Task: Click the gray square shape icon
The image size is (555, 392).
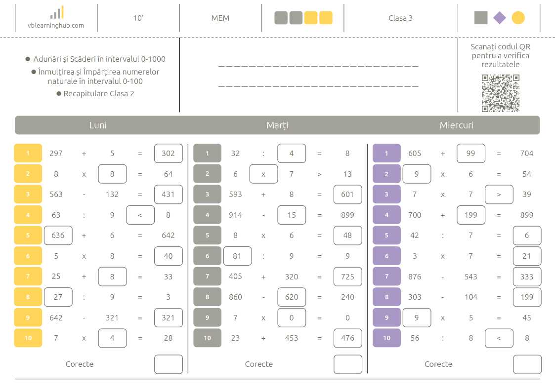Action: [x=481, y=18]
